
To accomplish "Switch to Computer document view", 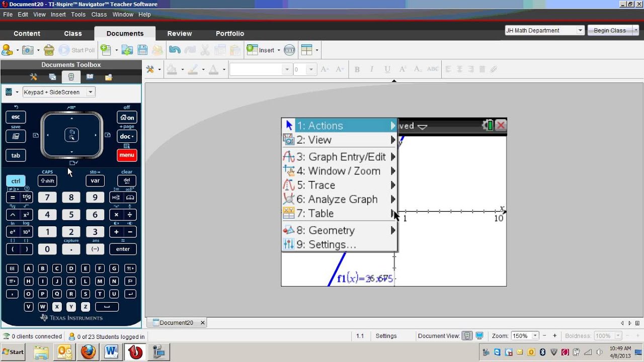I will click(x=479, y=336).
